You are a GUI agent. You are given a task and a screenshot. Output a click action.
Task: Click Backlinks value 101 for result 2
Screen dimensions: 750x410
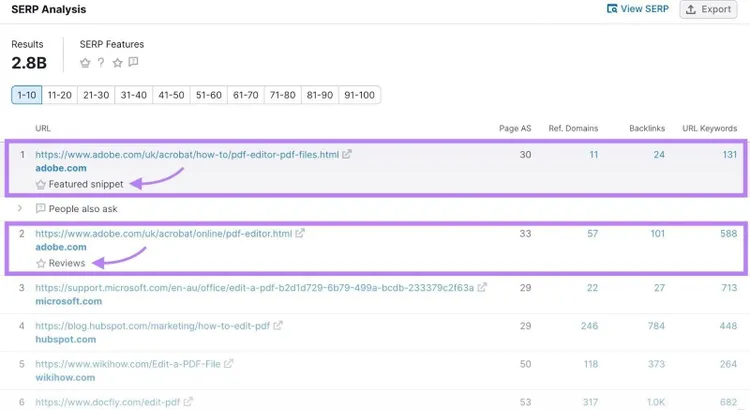657,233
